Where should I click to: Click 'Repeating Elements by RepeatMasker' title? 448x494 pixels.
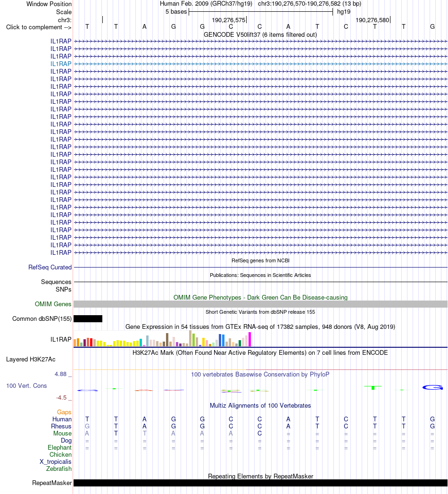260,477
